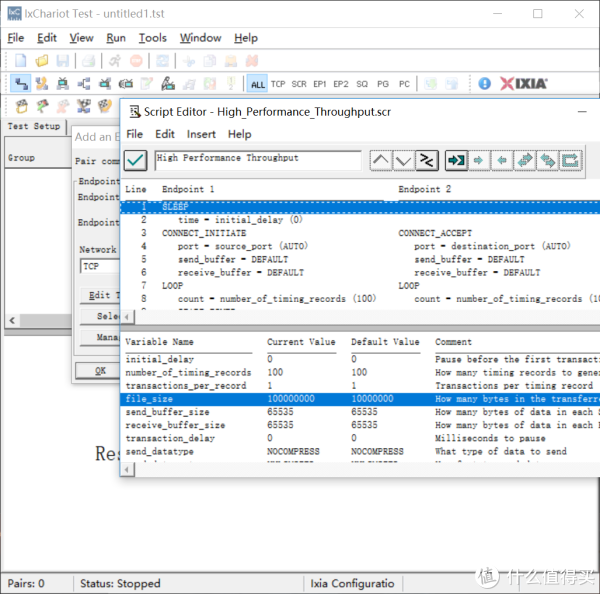
Task: Click the first icon in third toolbar row
Action: click(x=21, y=106)
